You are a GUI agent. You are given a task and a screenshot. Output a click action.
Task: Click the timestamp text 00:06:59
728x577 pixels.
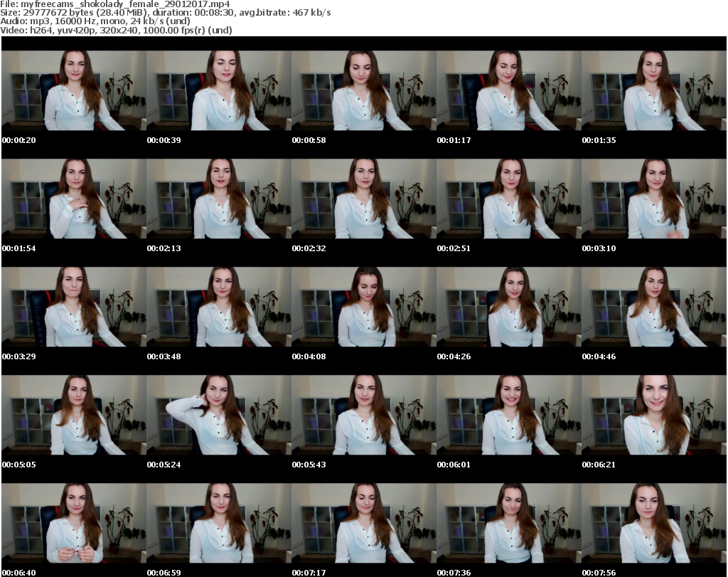[x=164, y=573]
